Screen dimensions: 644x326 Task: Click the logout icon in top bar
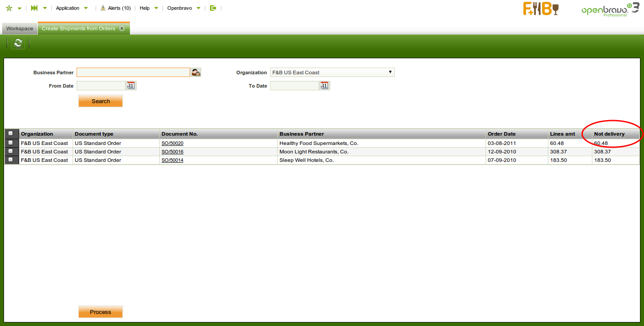point(213,8)
